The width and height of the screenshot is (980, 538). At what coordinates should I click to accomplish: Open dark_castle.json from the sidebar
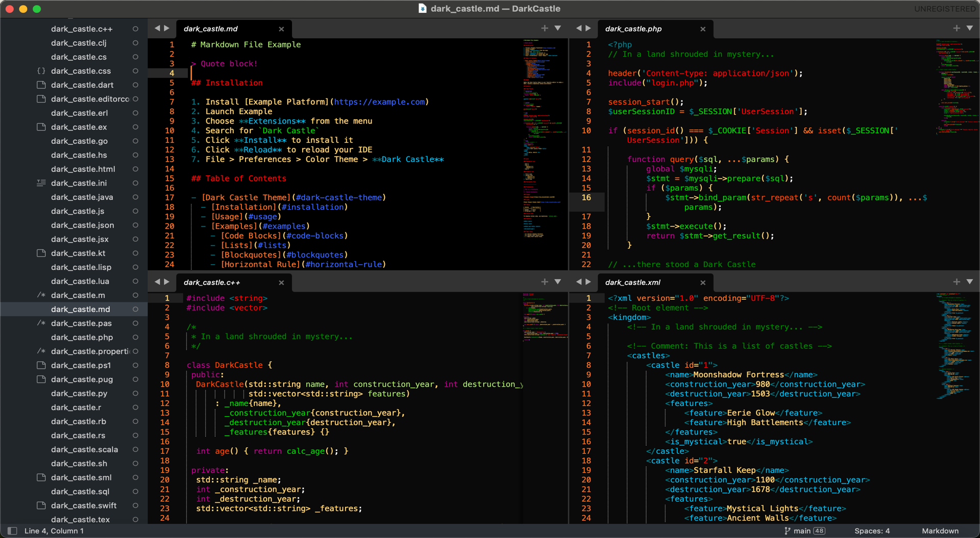82,225
